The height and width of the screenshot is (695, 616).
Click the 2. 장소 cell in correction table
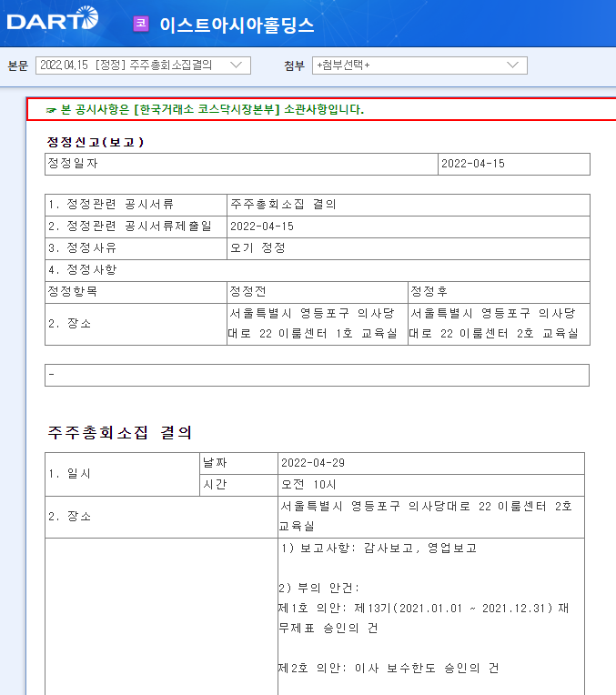[x=136, y=324]
